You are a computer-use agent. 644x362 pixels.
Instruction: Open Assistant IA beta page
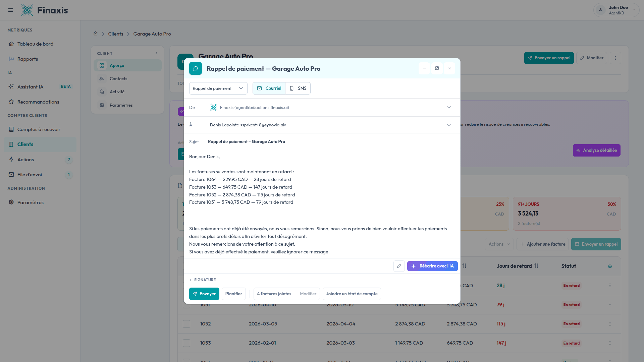pos(40,87)
